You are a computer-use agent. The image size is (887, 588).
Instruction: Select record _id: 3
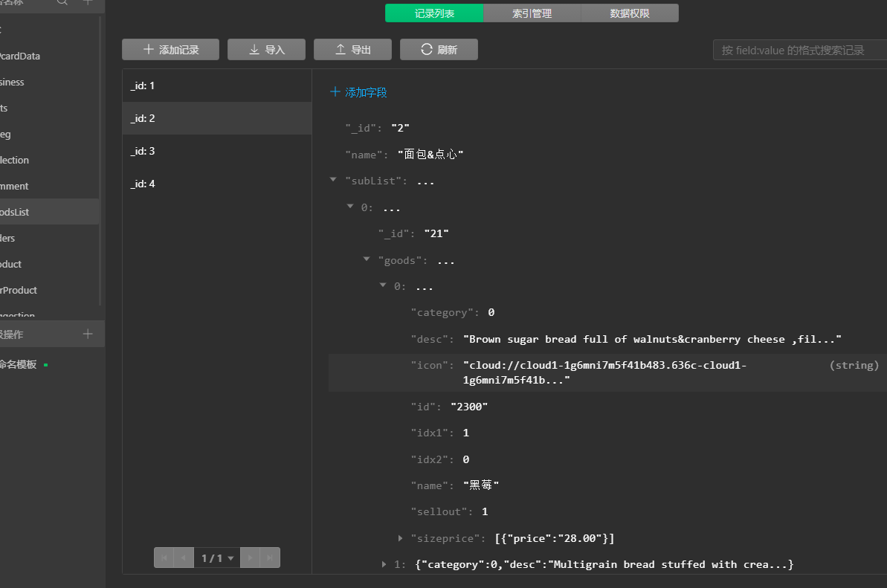pyautogui.click(x=216, y=151)
